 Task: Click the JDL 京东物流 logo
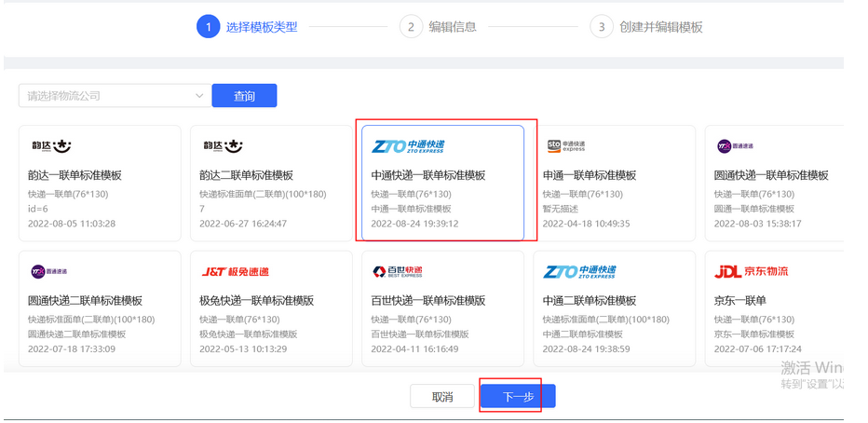pos(752,271)
